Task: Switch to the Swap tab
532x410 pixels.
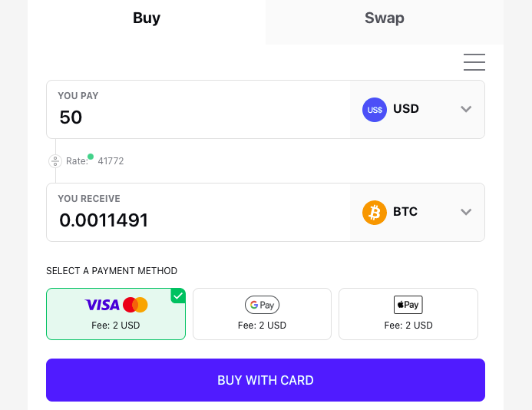Action: pyautogui.click(x=384, y=18)
